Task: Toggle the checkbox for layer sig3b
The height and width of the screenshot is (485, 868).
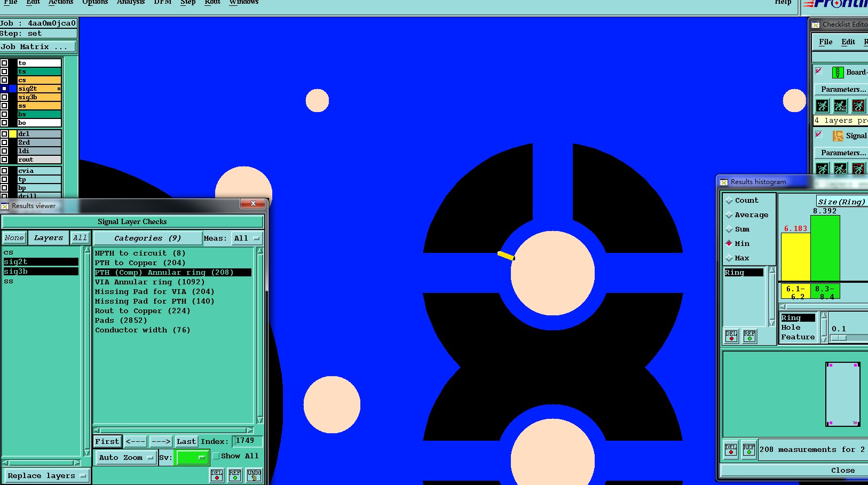Action: pyautogui.click(x=4, y=97)
